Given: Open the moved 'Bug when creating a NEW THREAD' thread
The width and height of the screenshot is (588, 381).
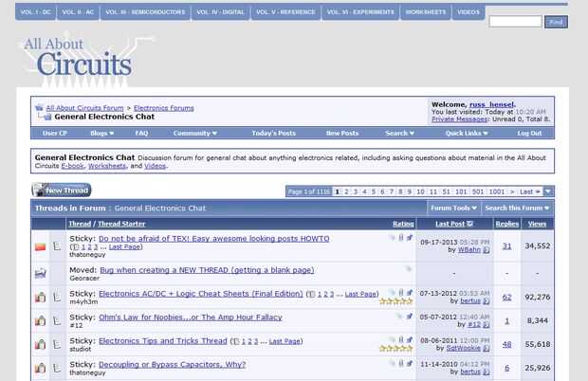Looking at the screenshot, I should coord(207,270).
